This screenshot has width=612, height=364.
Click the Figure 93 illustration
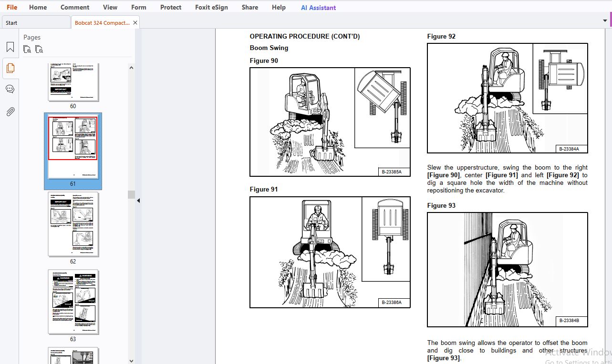508,270
